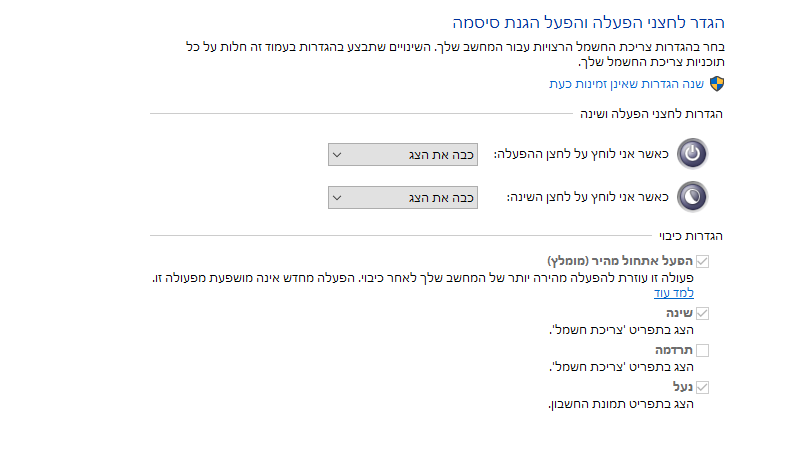The width and height of the screenshot is (791, 459).
Task: Enable the 'תרדמה' checkbox
Action: (x=702, y=351)
